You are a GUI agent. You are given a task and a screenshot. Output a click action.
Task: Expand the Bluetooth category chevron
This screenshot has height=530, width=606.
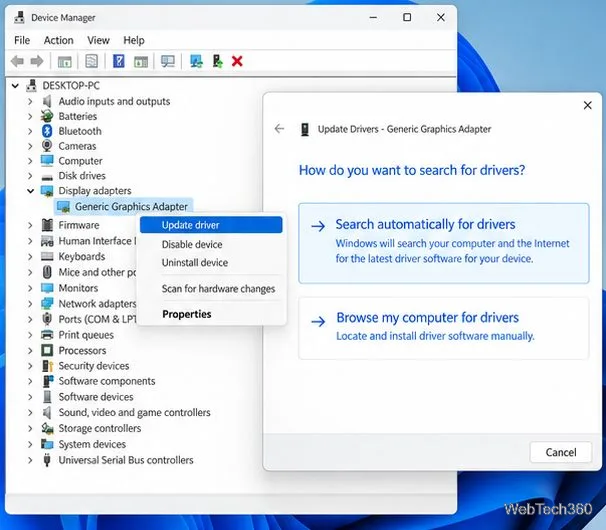coord(30,131)
